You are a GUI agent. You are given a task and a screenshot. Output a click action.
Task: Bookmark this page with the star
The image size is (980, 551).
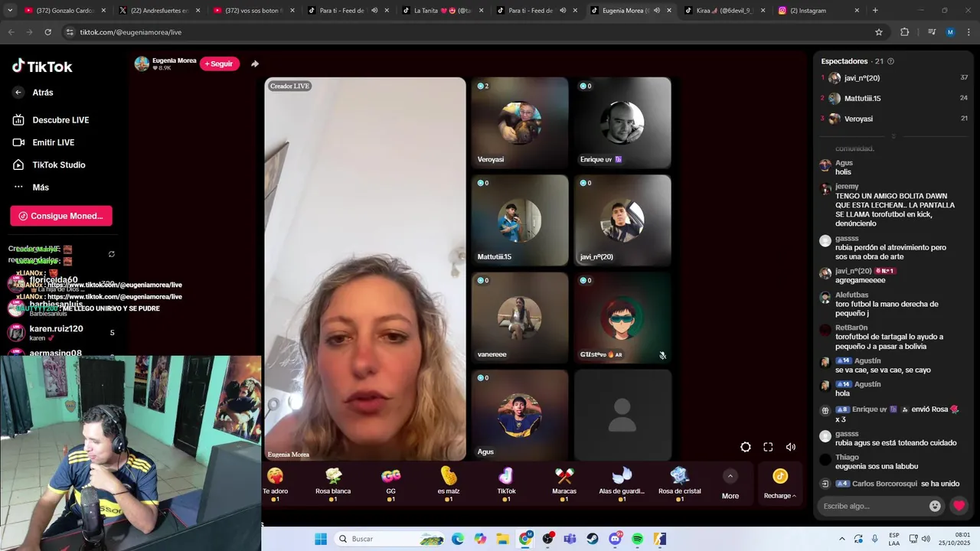pyautogui.click(x=879, y=32)
